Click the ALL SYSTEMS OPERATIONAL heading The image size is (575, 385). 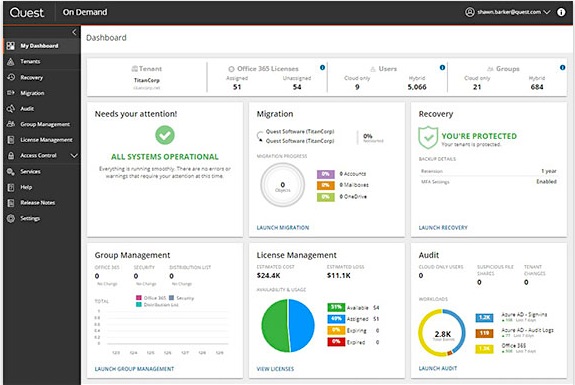(165, 157)
